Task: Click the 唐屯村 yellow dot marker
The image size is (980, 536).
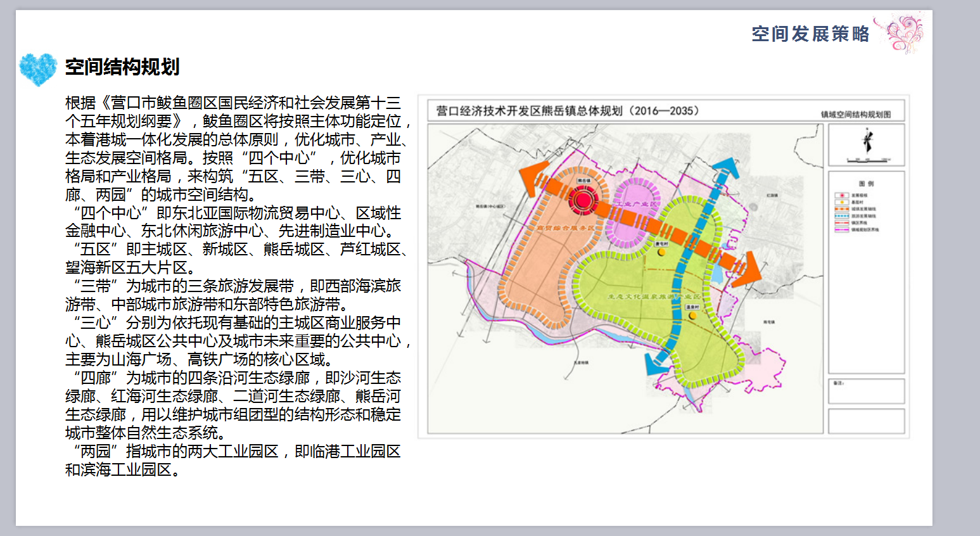Action: (x=661, y=252)
